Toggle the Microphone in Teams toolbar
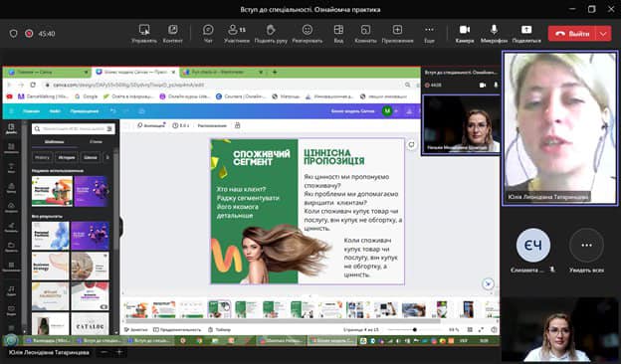The width and height of the screenshot is (621, 364). click(x=494, y=34)
